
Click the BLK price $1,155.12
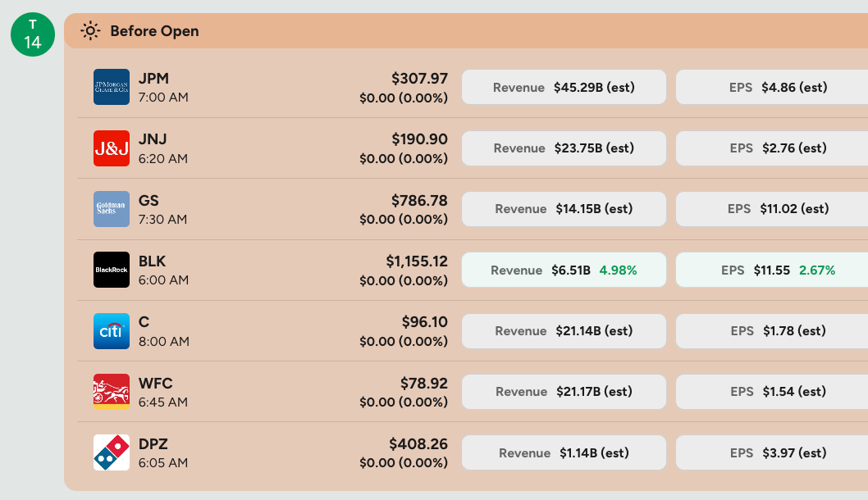pos(417,261)
